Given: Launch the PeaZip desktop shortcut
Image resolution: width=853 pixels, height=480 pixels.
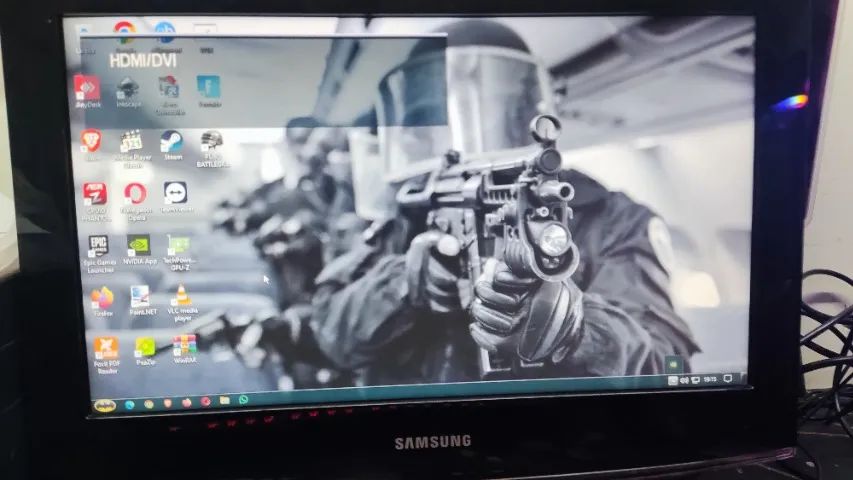Looking at the screenshot, I should click(x=145, y=351).
